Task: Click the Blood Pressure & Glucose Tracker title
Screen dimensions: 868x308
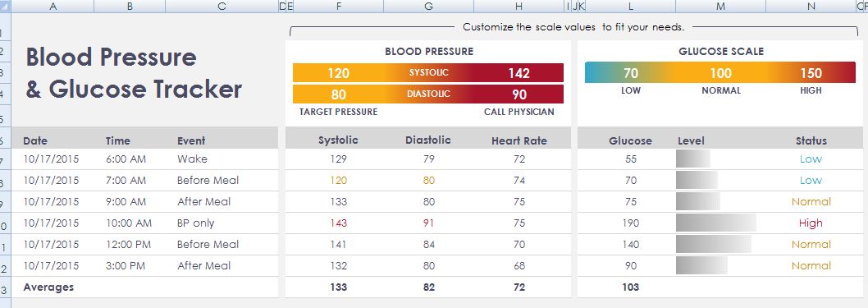Action: click(134, 73)
